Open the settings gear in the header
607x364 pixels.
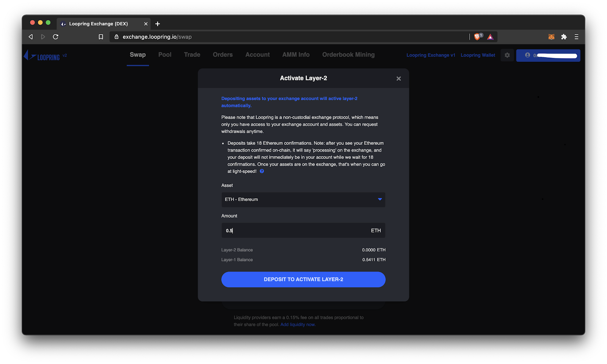[x=507, y=55]
